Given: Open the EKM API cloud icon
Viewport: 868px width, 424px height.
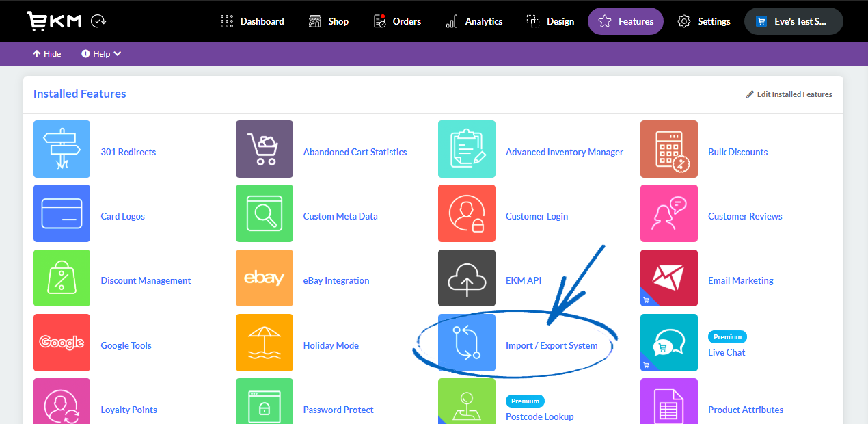Looking at the screenshot, I should click(x=467, y=278).
